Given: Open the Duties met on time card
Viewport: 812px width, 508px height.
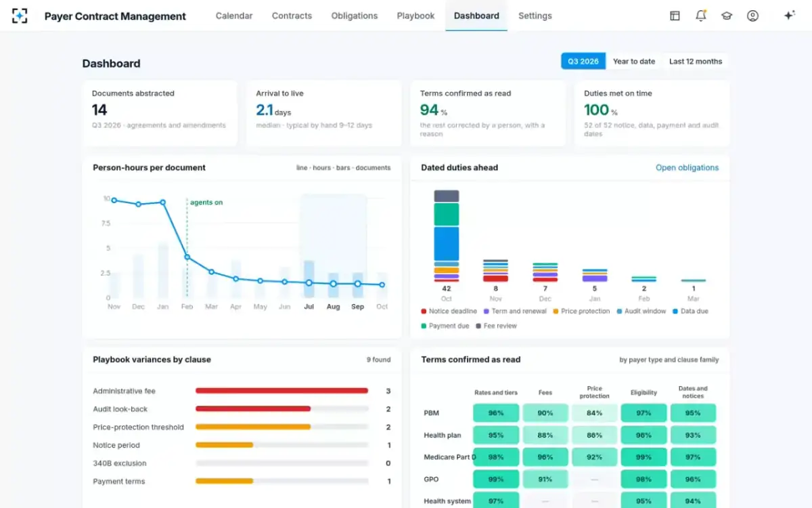Looking at the screenshot, I should coord(652,113).
